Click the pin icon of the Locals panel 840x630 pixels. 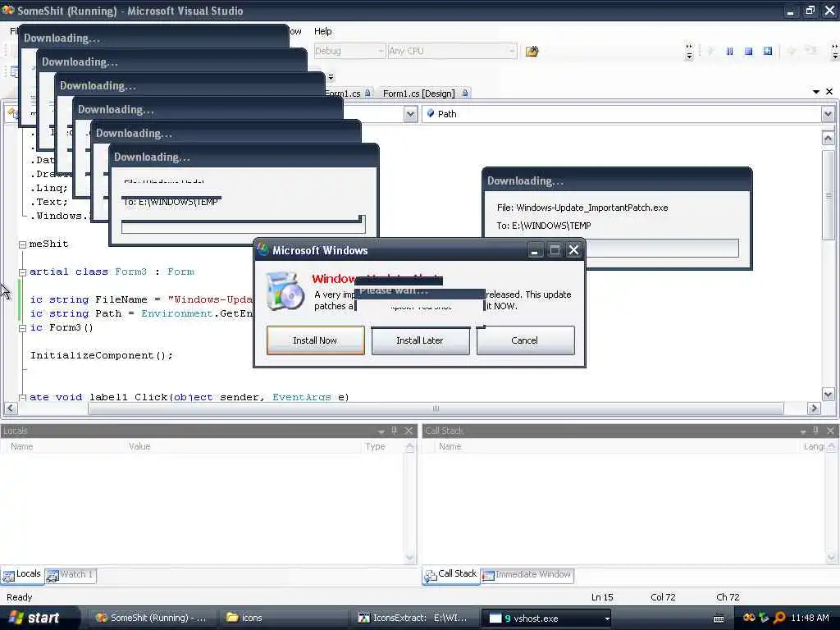(x=395, y=431)
